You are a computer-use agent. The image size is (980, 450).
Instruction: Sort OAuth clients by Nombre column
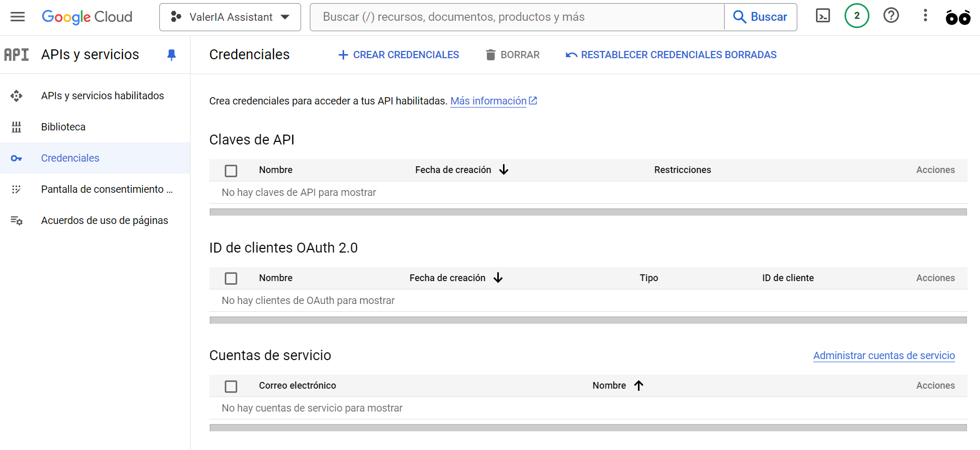276,278
